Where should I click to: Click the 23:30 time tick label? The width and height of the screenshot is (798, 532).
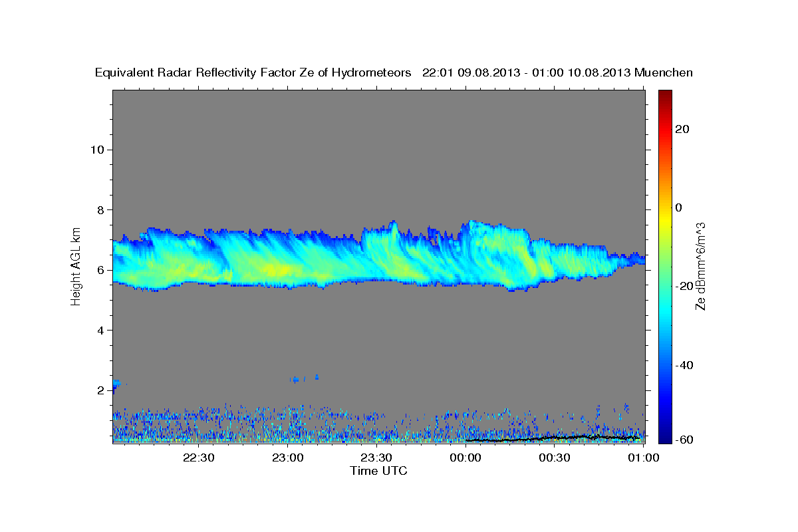coord(376,458)
